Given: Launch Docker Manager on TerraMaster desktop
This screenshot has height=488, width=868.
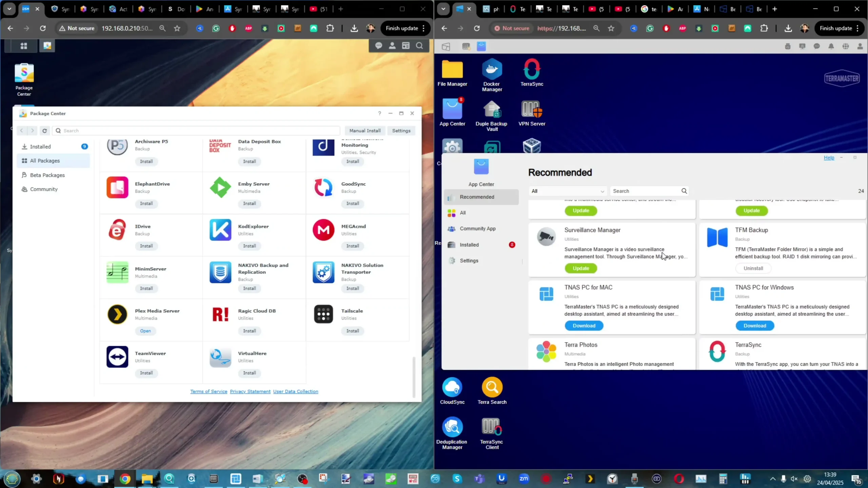Looking at the screenshot, I should pyautogui.click(x=492, y=75).
